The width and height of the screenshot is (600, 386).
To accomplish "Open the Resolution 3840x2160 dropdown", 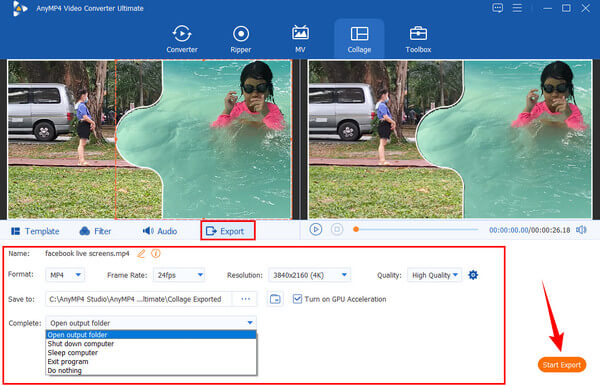I will click(309, 275).
